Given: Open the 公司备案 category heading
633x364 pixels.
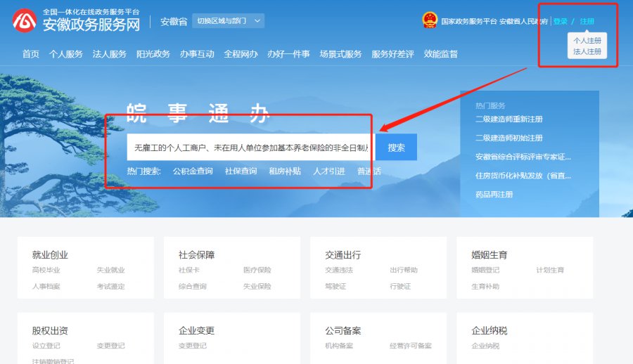Looking at the screenshot, I should tap(343, 331).
